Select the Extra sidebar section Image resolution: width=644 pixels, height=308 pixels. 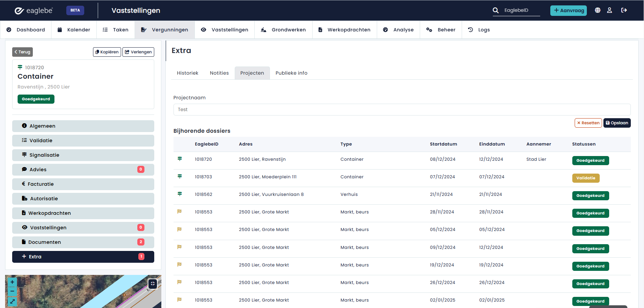pyautogui.click(x=83, y=257)
